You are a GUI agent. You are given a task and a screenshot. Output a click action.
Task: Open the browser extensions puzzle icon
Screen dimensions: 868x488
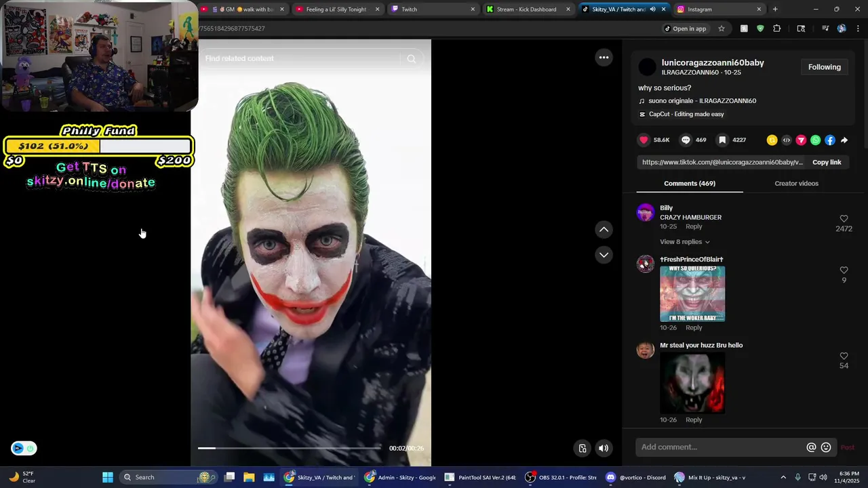[777, 28]
